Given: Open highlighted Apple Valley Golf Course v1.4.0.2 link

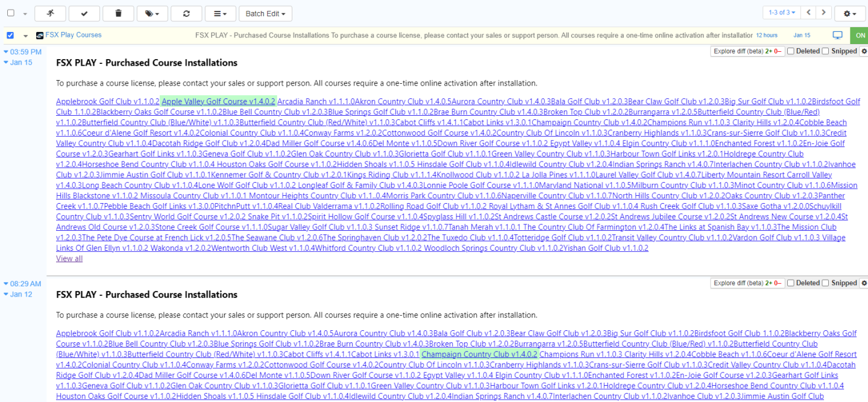Looking at the screenshot, I should (x=218, y=101).
